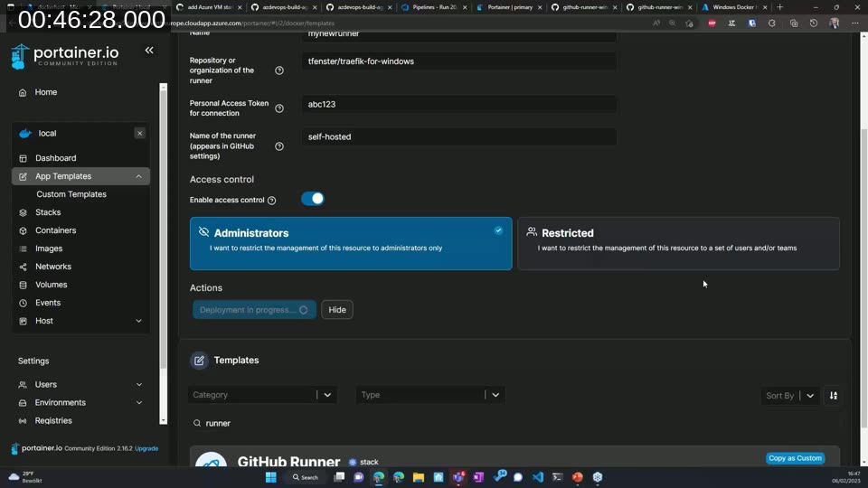Click the Stacks layers icon

[x=23, y=212]
